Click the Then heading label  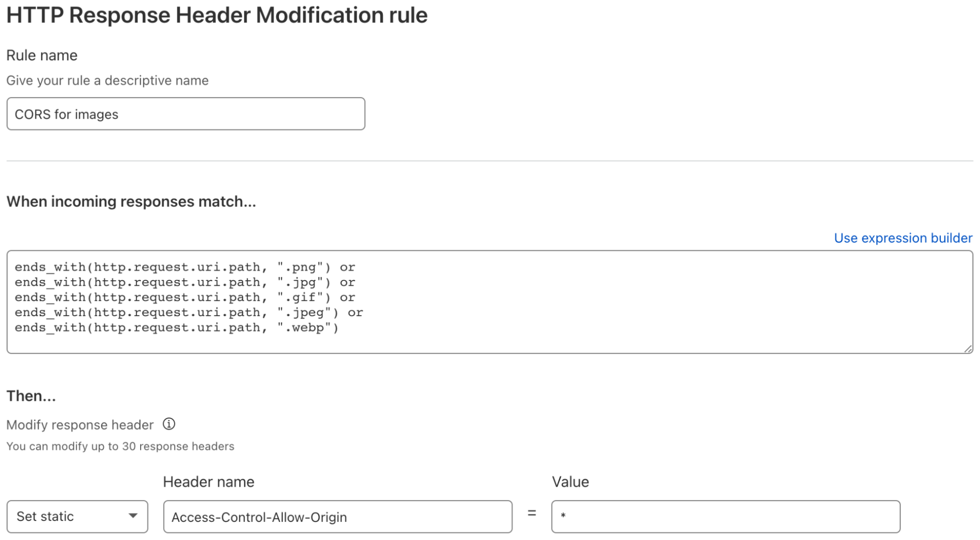[31, 395]
